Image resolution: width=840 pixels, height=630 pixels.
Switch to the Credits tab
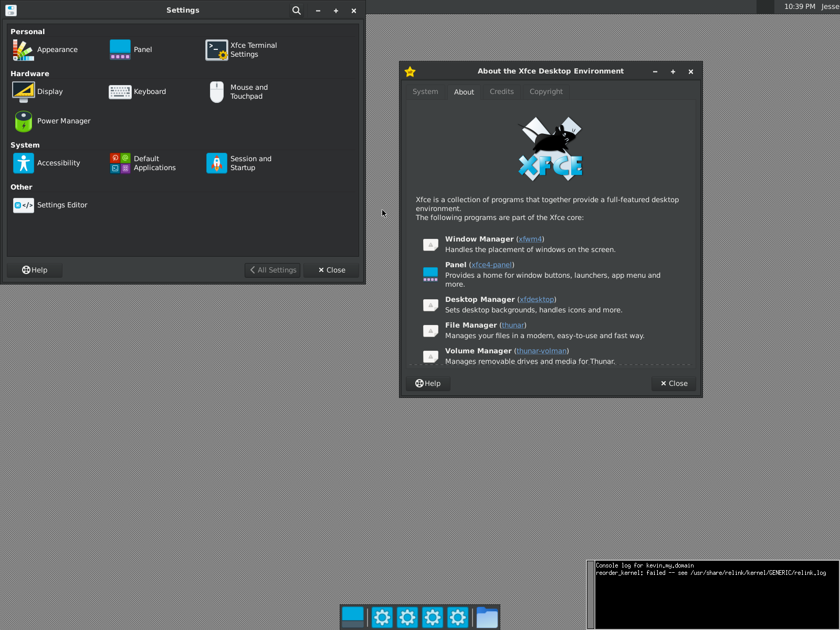coord(502,92)
